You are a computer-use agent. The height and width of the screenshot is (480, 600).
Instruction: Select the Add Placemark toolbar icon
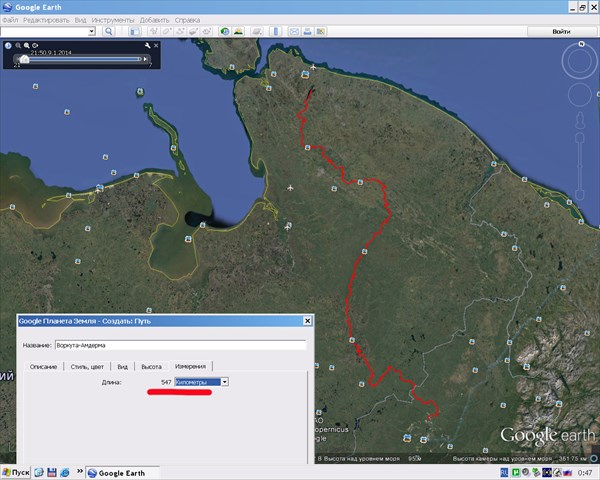pos(153,31)
